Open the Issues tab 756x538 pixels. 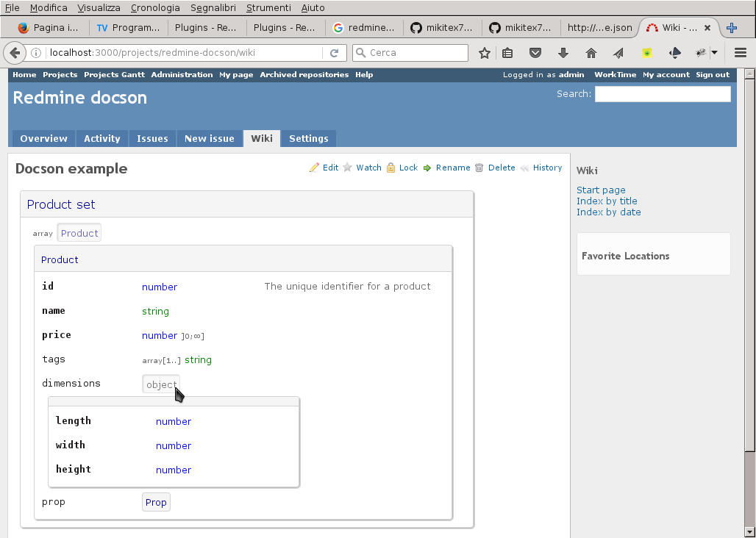152,139
